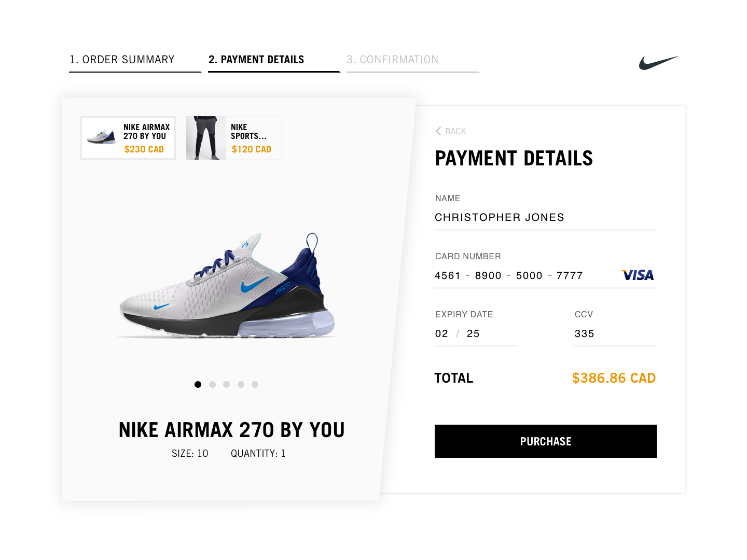This screenshot has width=747, height=560.
Task: Click the CCV field showing 335
Action: point(614,334)
